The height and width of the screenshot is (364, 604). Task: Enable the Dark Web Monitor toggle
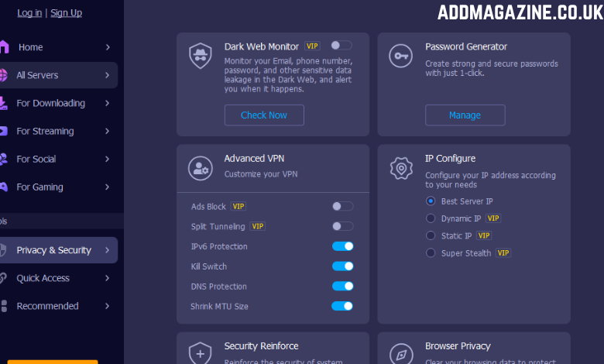pos(341,46)
